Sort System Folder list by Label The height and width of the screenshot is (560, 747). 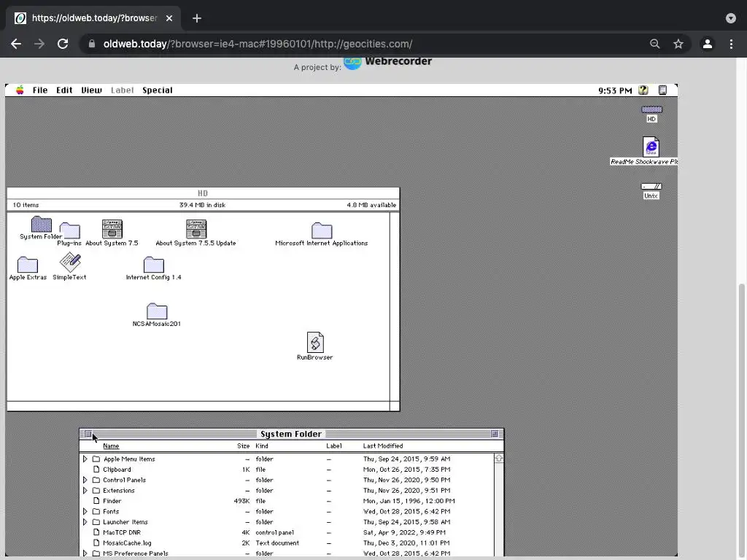coord(334,446)
